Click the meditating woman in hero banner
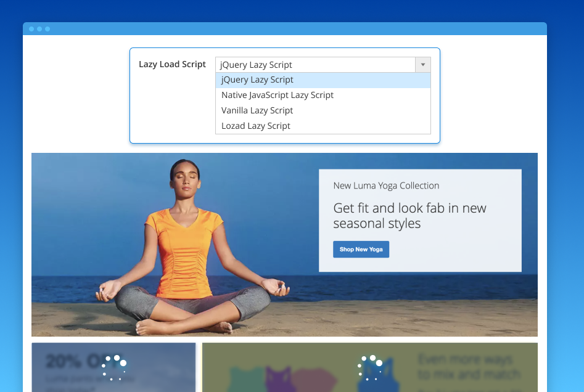The image size is (584, 392). click(x=185, y=247)
